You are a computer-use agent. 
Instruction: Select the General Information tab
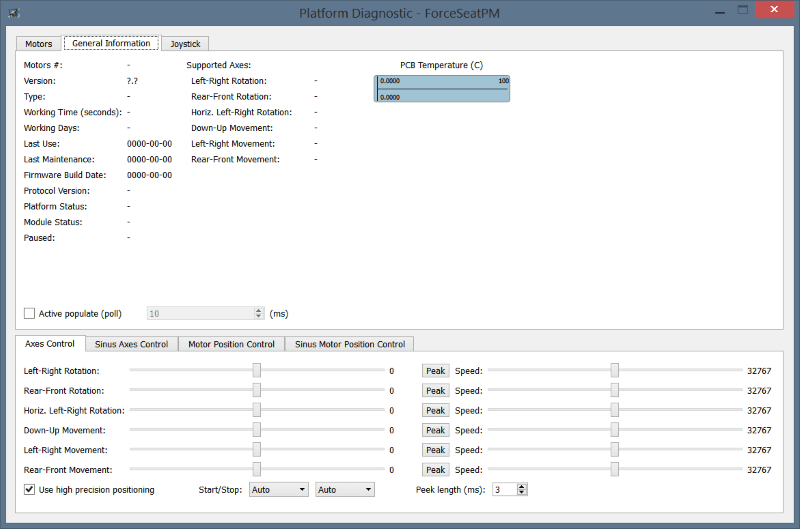tap(111, 43)
